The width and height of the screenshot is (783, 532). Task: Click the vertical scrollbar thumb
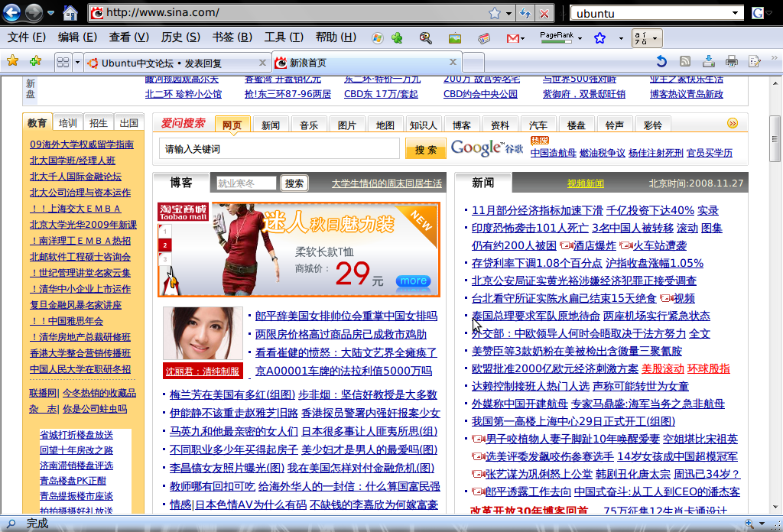pyautogui.click(x=775, y=139)
